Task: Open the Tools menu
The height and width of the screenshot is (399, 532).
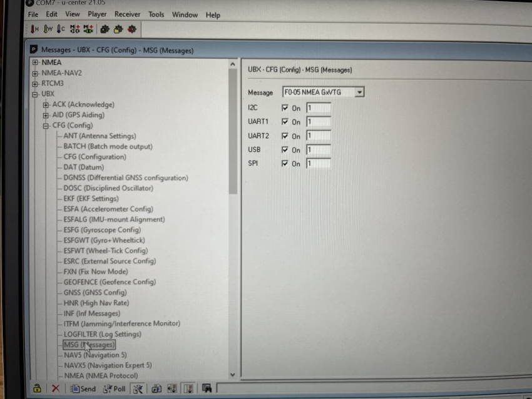Action: click(x=156, y=14)
